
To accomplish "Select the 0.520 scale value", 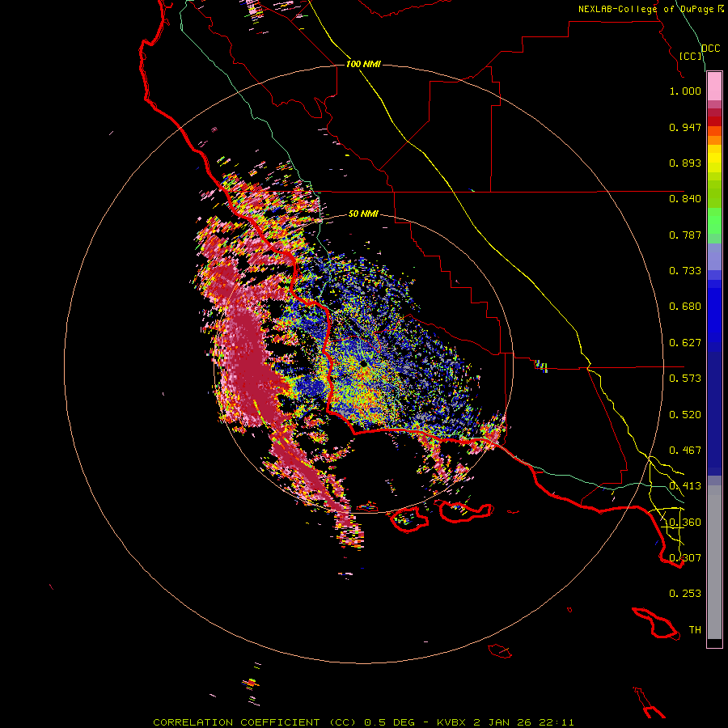I will [x=685, y=415].
